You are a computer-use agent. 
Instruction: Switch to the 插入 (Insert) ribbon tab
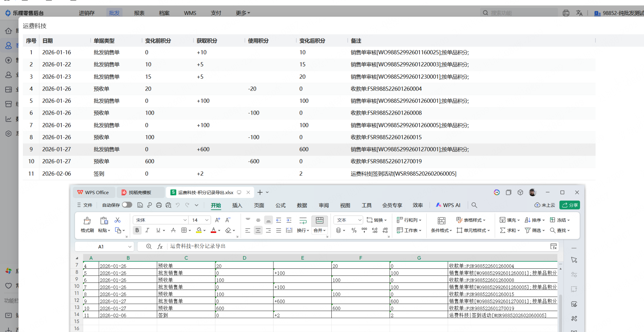pos(237,205)
